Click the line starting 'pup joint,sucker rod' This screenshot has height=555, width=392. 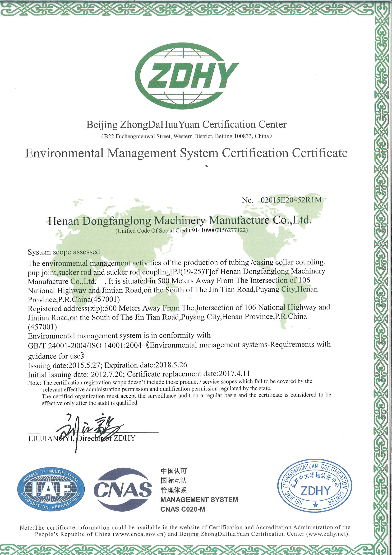(177, 272)
